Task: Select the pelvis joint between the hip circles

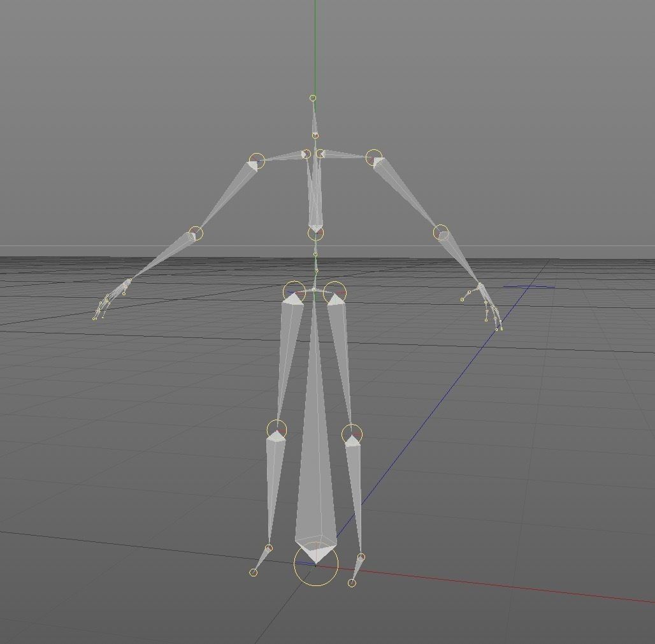Action: coord(314,289)
